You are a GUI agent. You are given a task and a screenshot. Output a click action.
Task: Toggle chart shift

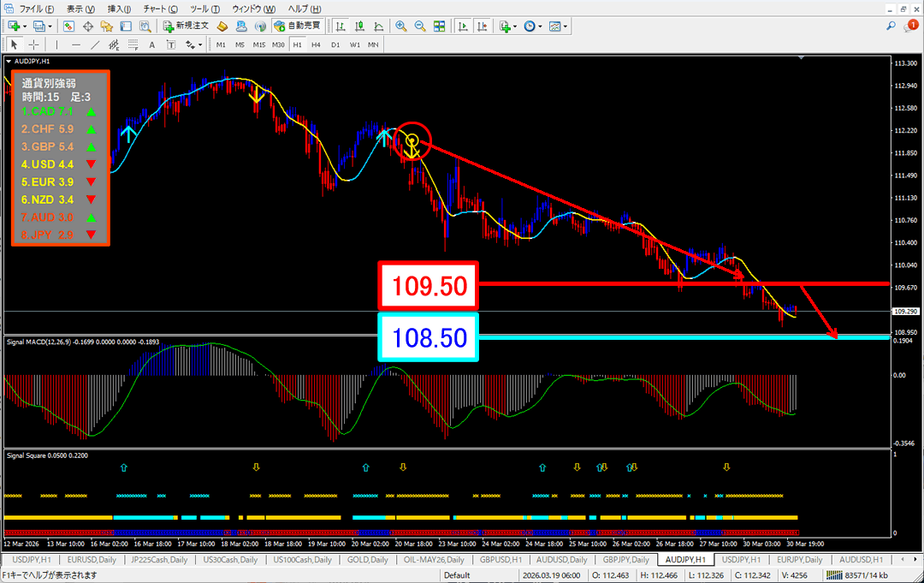click(483, 26)
